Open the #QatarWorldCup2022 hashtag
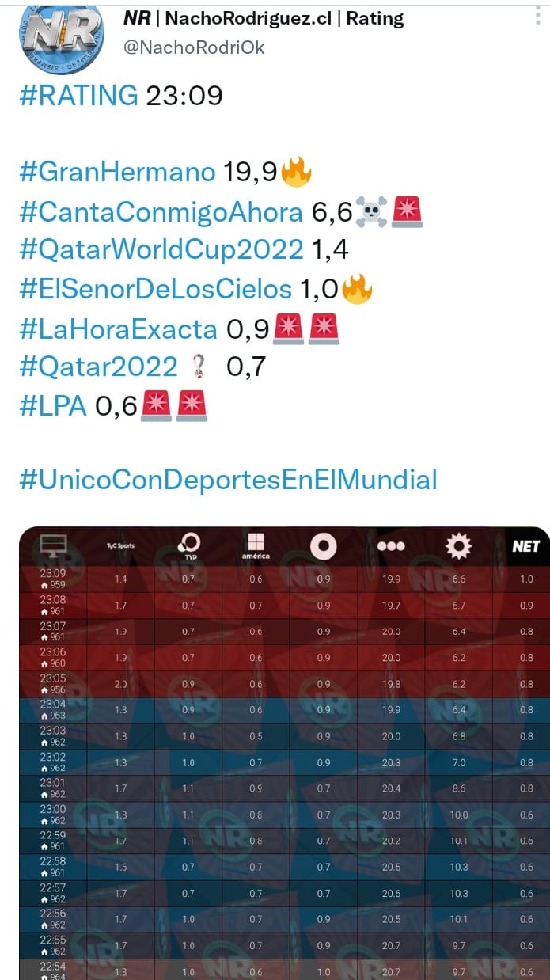This screenshot has height=980, width=550. point(161,250)
